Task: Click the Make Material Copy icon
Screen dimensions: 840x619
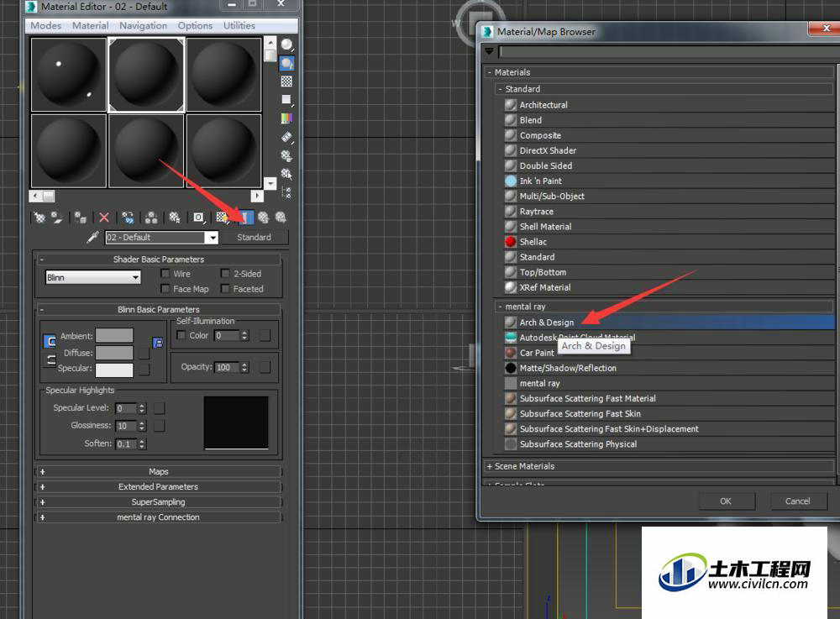Action: click(128, 218)
